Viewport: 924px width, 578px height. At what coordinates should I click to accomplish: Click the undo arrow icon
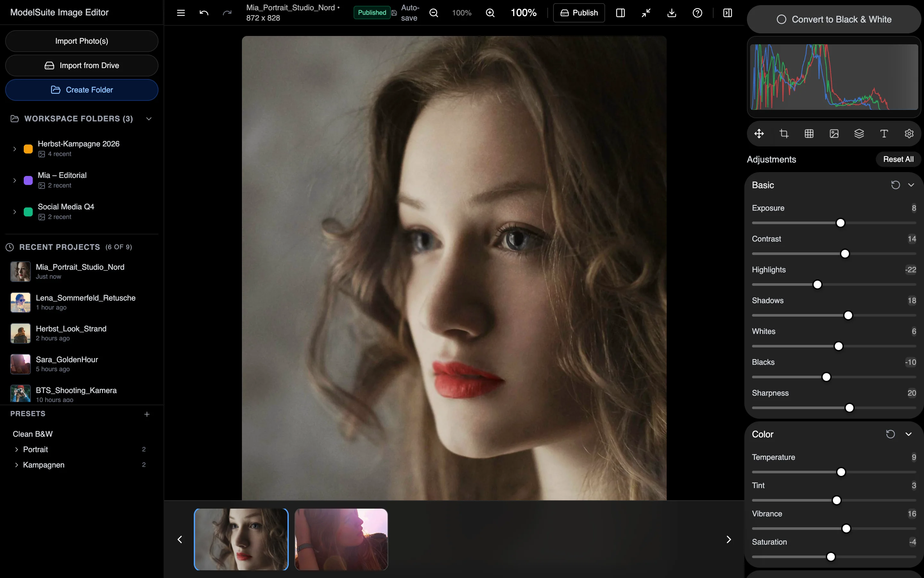[x=204, y=13]
